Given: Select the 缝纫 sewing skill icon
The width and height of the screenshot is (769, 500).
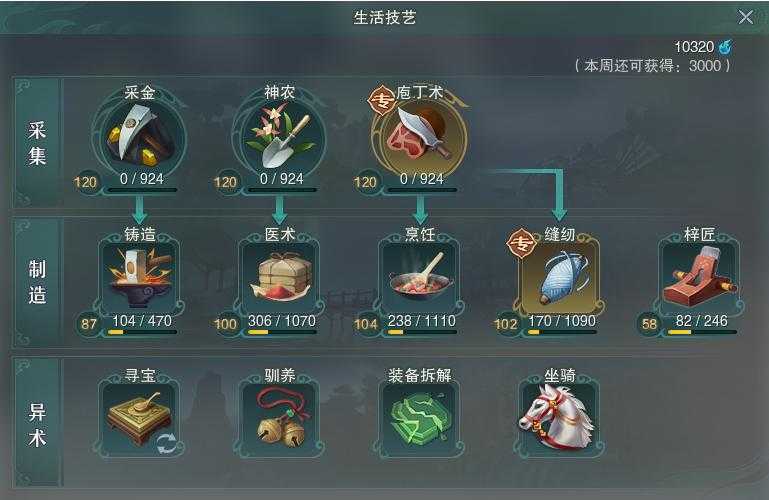Looking at the screenshot, I should click(x=559, y=277).
